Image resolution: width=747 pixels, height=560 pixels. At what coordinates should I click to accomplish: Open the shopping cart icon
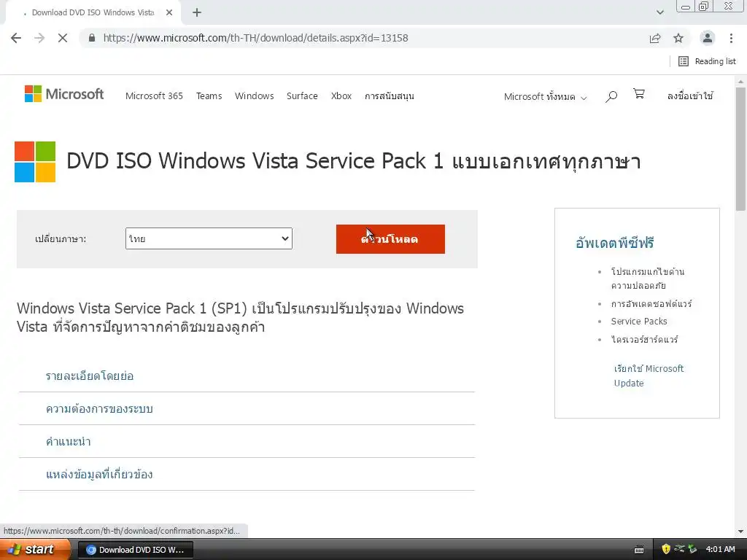(639, 94)
